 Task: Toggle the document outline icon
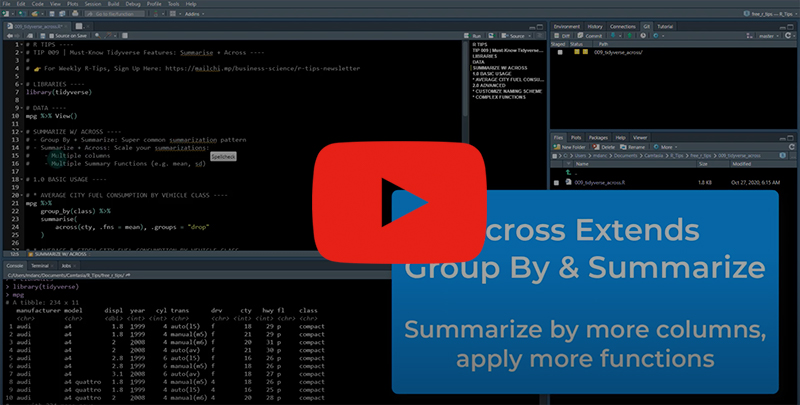click(x=540, y=36)
